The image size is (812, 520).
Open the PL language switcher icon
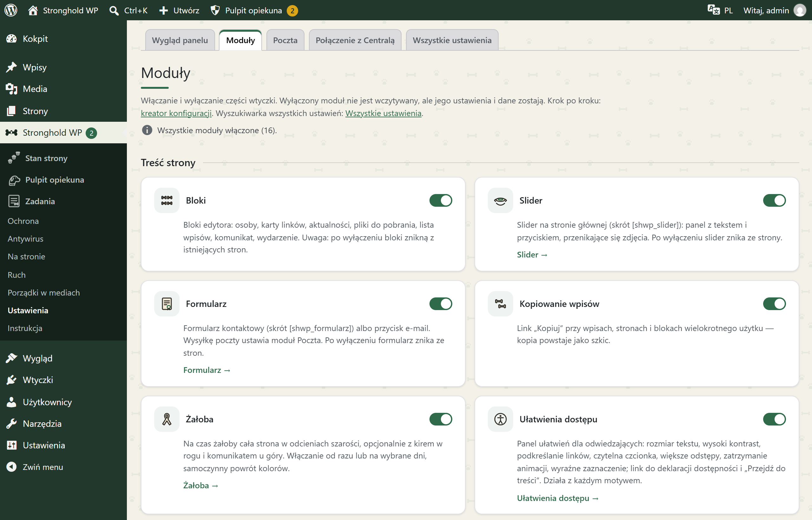[x=713, y=10]
